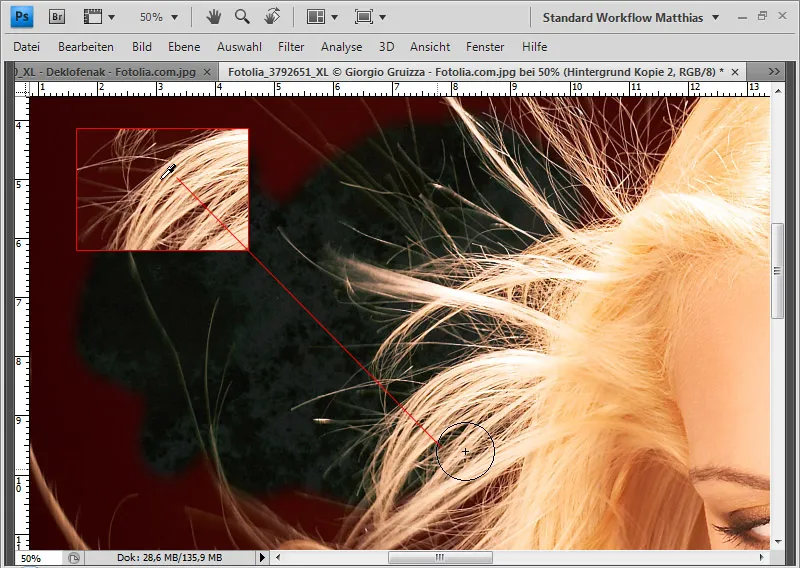
Task: Open the Datei menu
Action: 27,47
